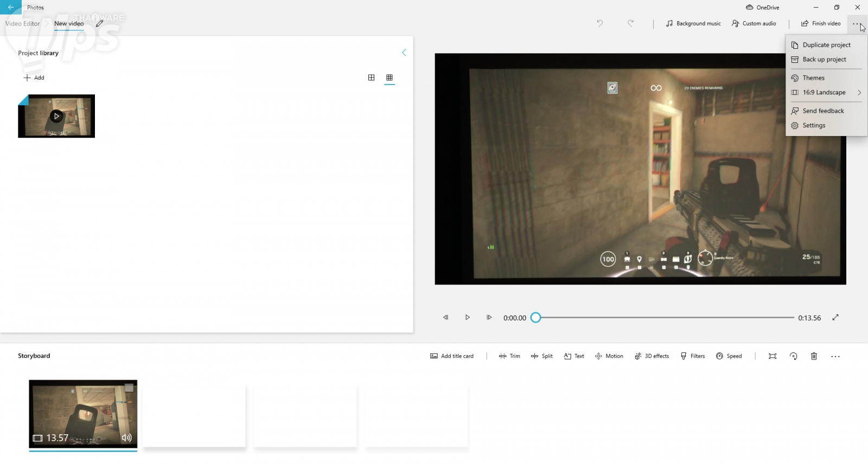The image size is (868, 470).
Task: Choose Send feedback
Action: pos(826,111)
